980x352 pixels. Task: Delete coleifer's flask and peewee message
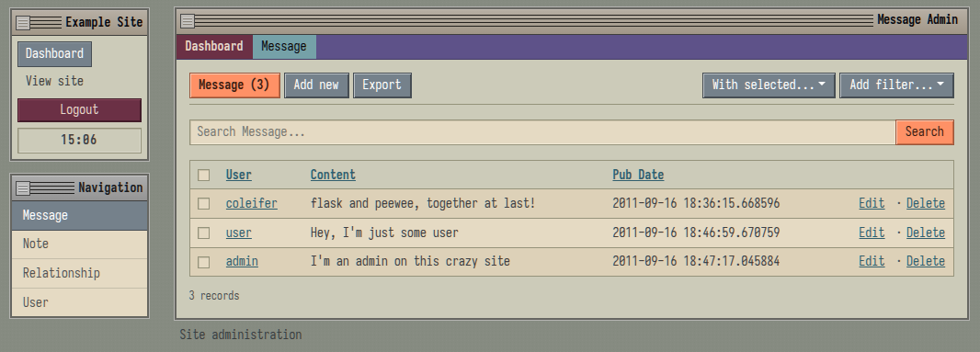pyautogui.click(x=926, y=204)
